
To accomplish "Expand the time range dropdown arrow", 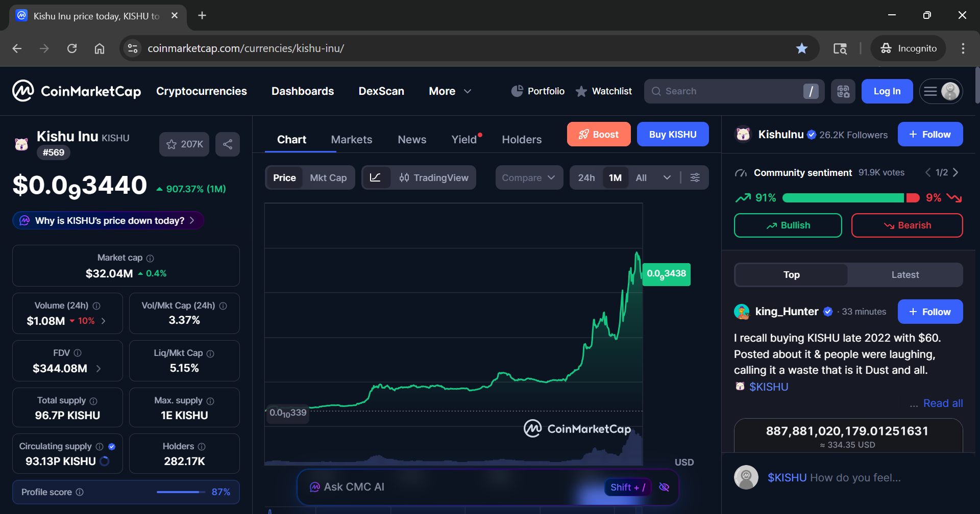I will pyautogui.click(x=667, y=177).
